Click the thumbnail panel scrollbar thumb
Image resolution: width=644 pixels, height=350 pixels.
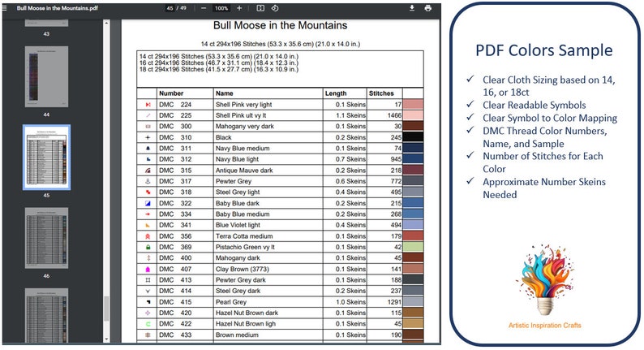coord(106,309)
